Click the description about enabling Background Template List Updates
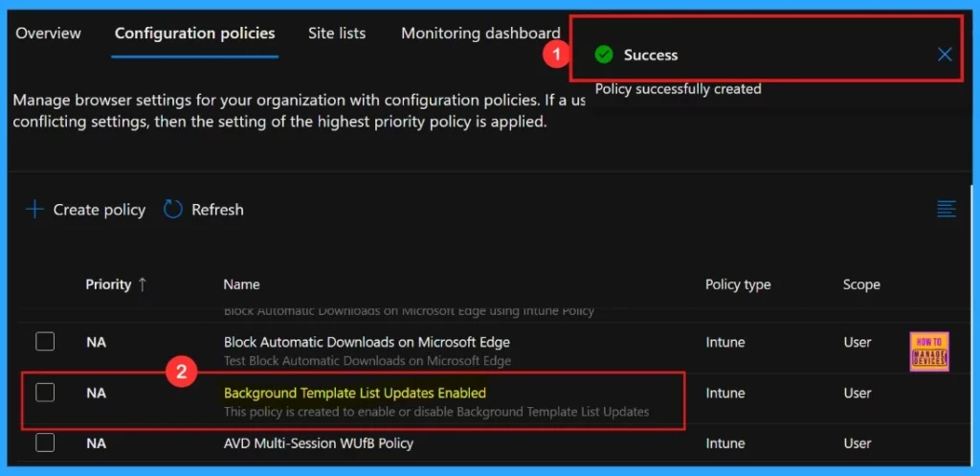Viewport: 980px width, 476px height. (x=436, y=412)
